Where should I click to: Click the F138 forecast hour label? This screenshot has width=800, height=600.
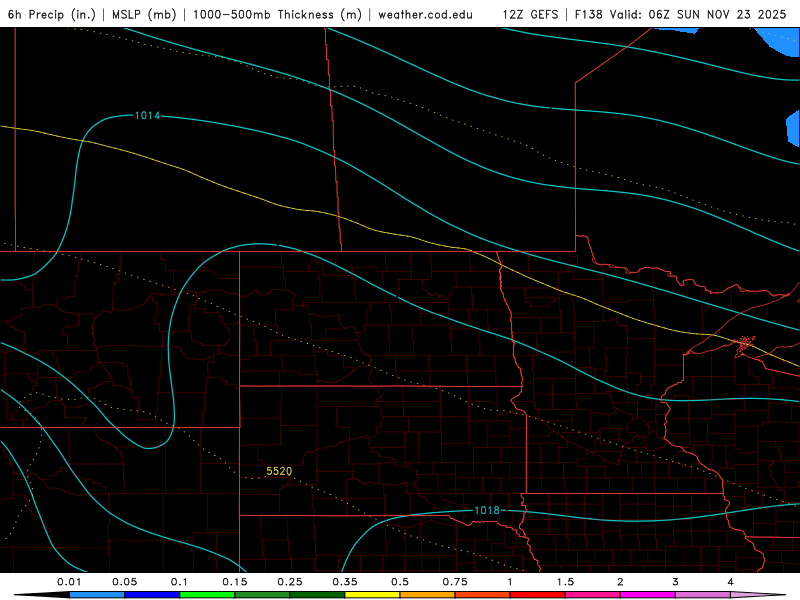[588, 14]
